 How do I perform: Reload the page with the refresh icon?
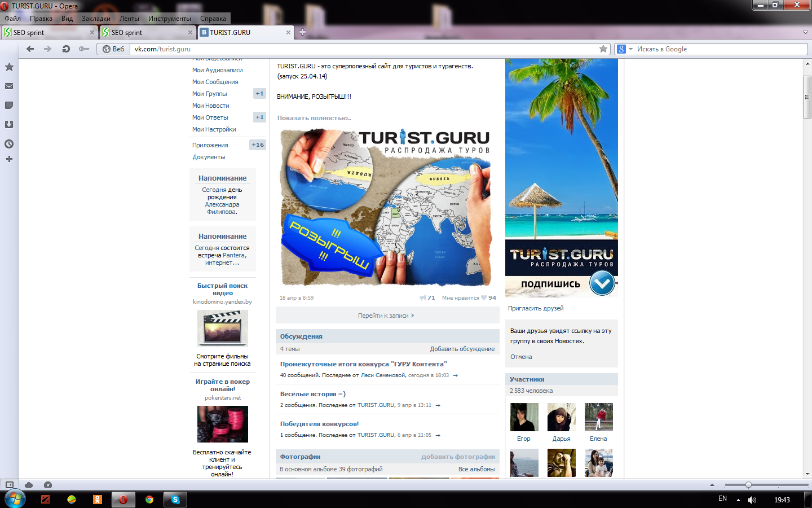point(66,49)
